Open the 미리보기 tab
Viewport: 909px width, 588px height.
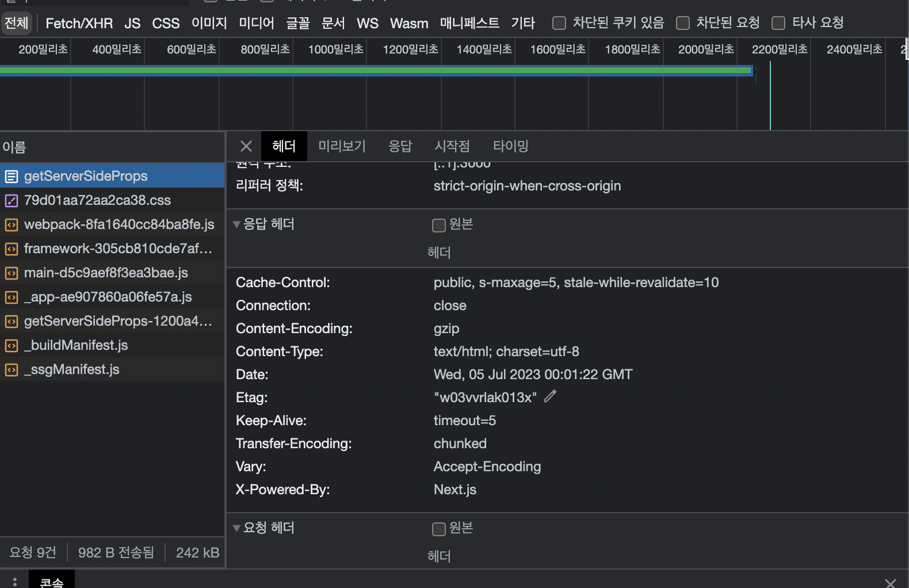coord(342,146)
